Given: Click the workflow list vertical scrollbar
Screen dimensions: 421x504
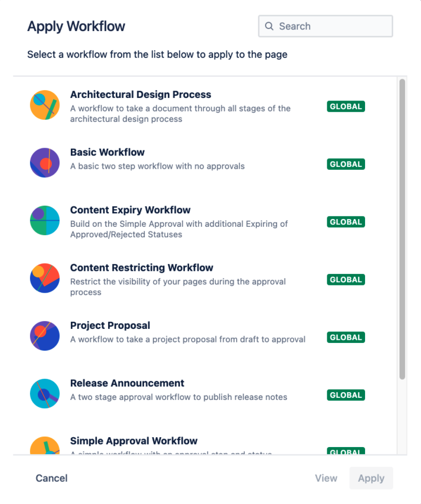Looking at the screenshot, I should [402, 228].
